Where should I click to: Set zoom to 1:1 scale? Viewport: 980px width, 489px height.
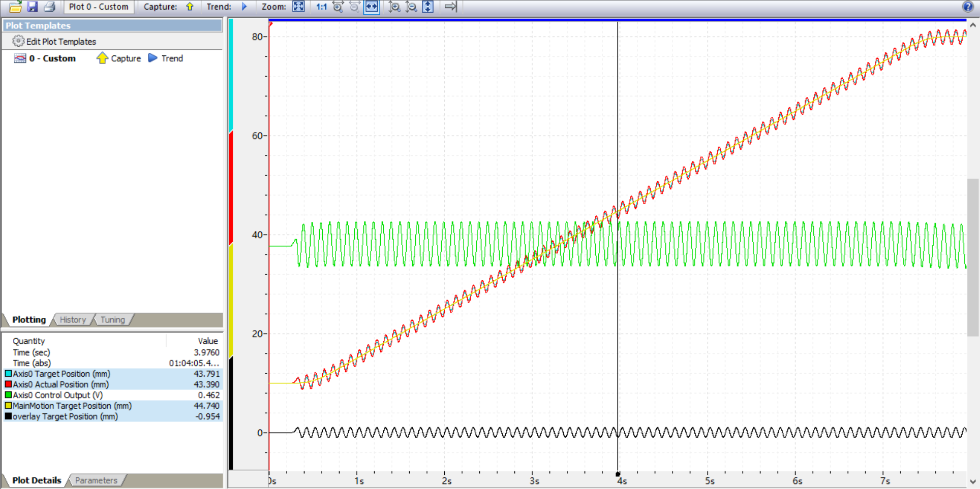click(321, 7)
